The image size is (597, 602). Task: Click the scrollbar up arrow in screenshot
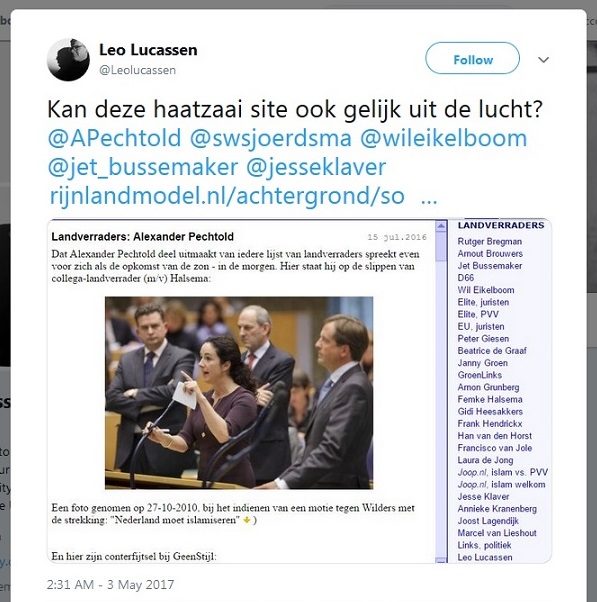click(441, 226)
